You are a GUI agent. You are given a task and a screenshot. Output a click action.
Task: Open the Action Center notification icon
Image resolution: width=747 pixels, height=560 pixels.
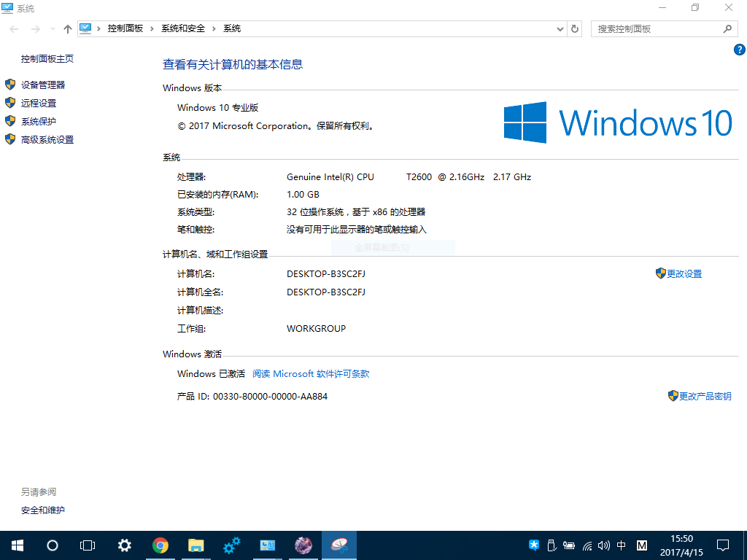pos(723,545)
